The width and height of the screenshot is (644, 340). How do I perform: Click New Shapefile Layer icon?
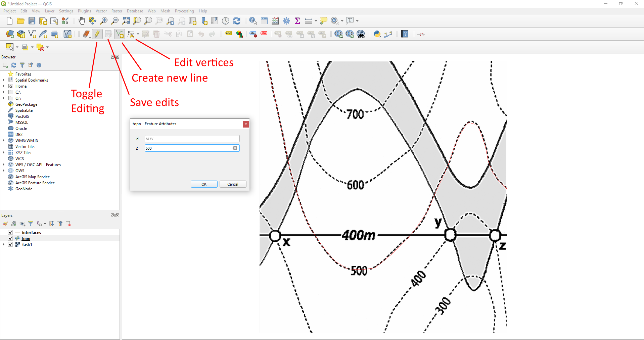[x=32, y=34]
